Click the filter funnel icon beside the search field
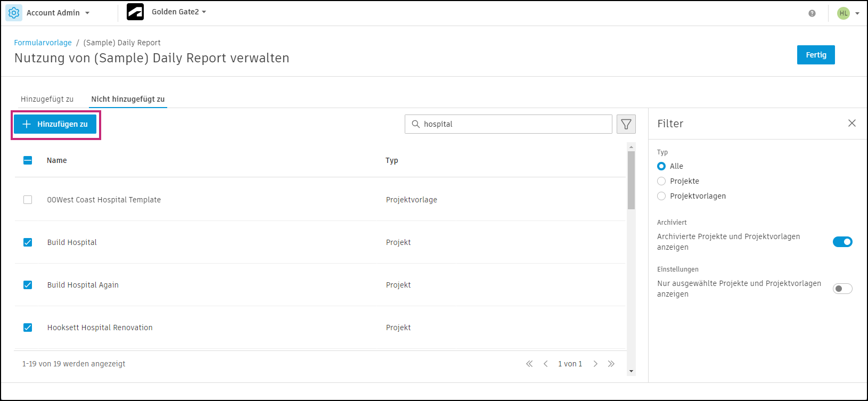Viewport: 868px width, 401px height. click(x=626, y=124)
